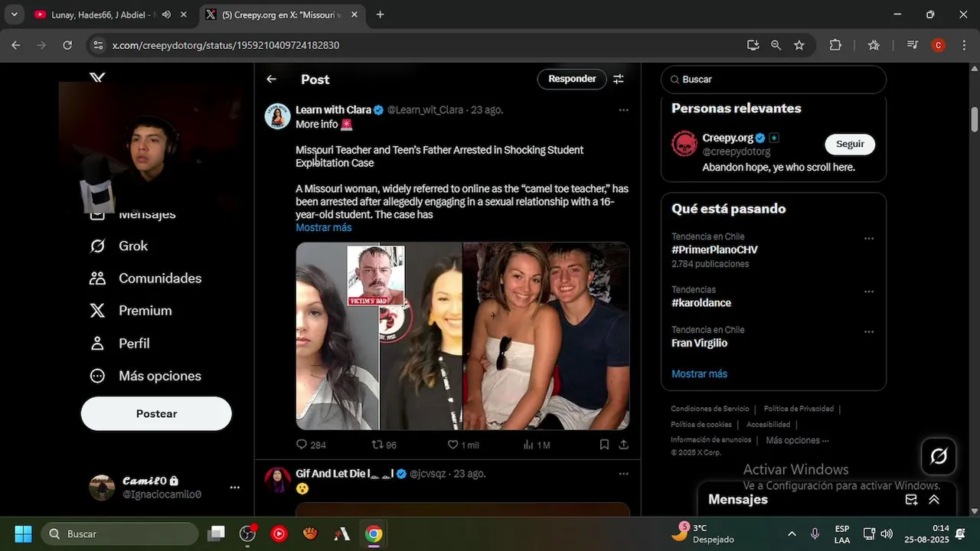Click the address bar URL
Screen dimensions: 980x551
pos(226,45)
